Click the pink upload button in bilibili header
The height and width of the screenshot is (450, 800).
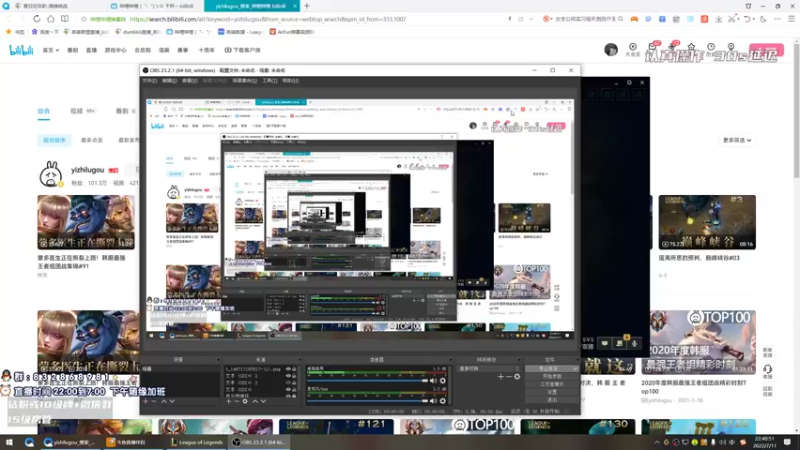coord(766,50)
